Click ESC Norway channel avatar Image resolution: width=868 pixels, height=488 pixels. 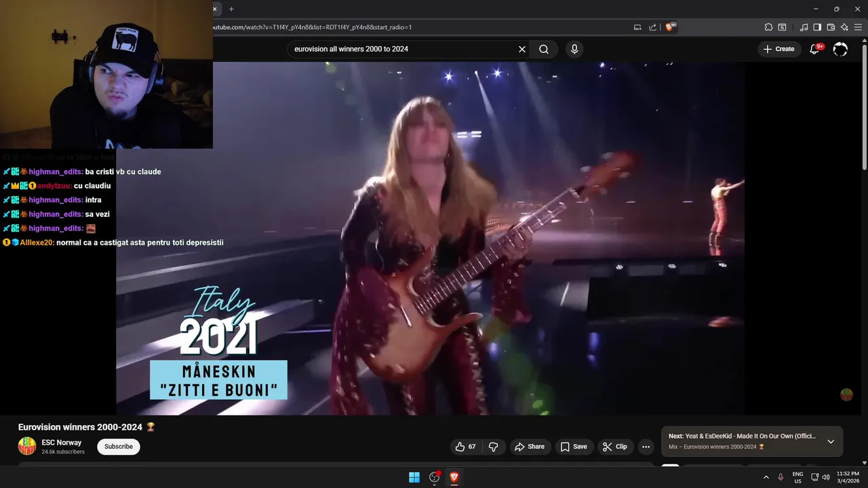[27, 446]
